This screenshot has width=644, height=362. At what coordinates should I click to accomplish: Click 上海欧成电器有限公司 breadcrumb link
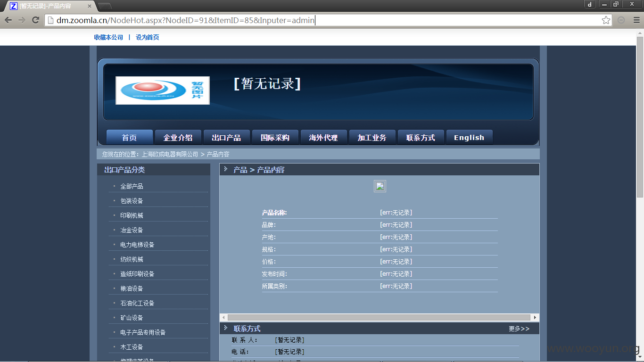(170, 154)
